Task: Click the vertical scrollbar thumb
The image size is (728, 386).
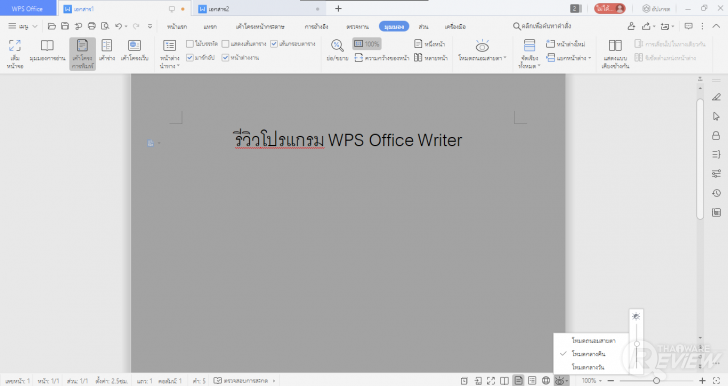Action: coord(700,158)
